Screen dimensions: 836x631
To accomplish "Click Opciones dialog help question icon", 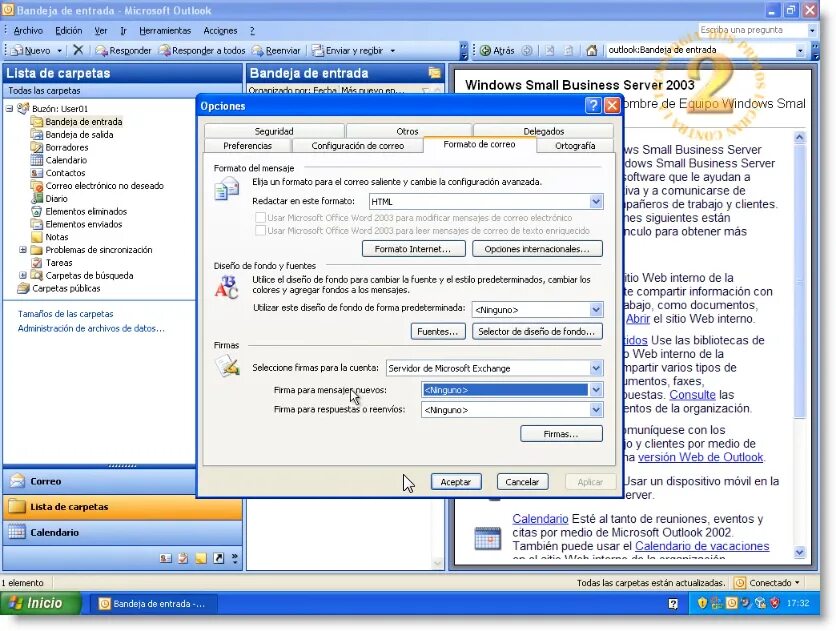I will pyautogui.click(x=593, y=106).
